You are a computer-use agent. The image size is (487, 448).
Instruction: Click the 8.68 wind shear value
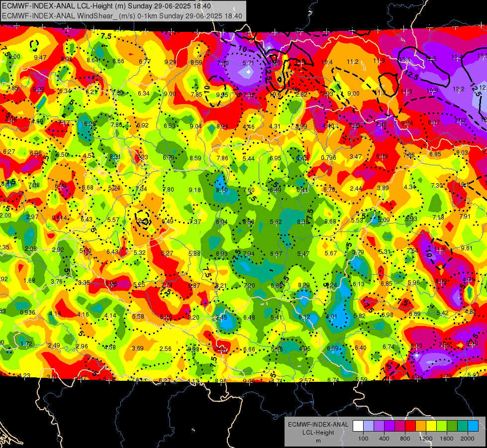330,222
